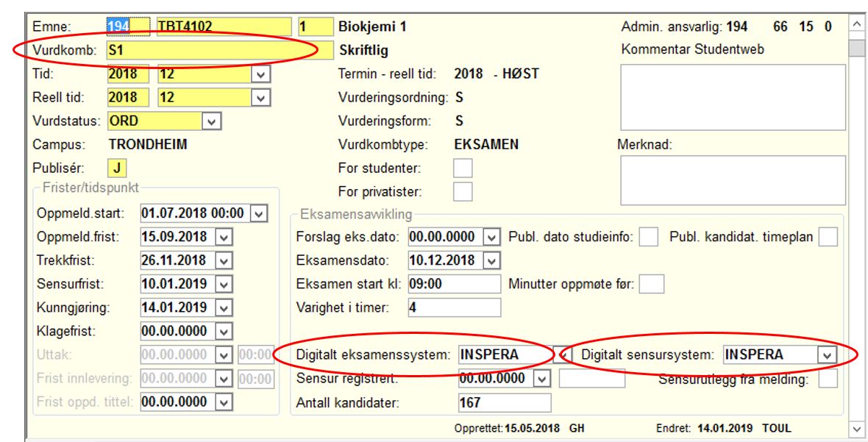Click Opprettet date 15.05.2018
This screenshot has width=868, height=442.
pyautogui.click(x=533, y=429)
